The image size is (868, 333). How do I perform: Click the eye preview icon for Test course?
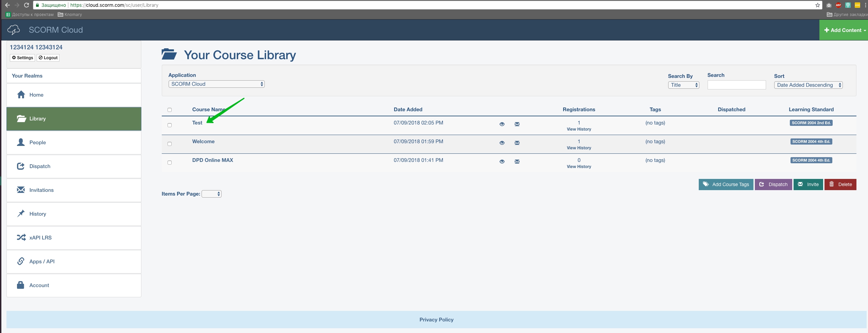[x=502, y=124]
